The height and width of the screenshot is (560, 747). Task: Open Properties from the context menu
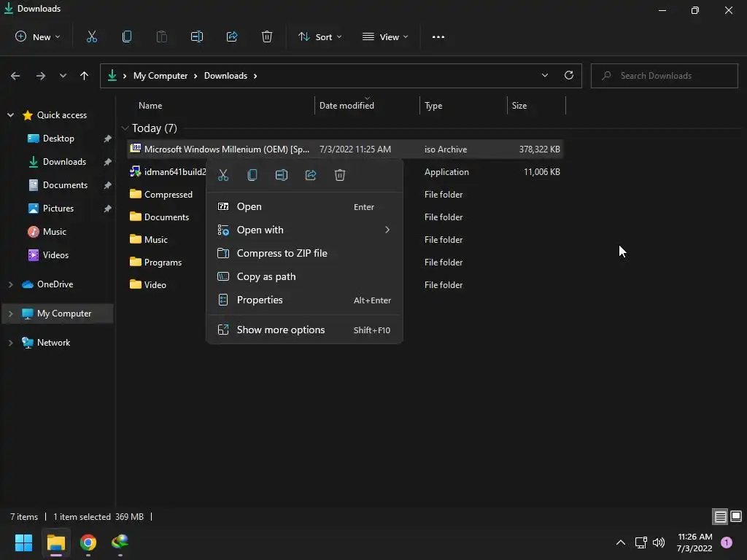click(304, 300)
